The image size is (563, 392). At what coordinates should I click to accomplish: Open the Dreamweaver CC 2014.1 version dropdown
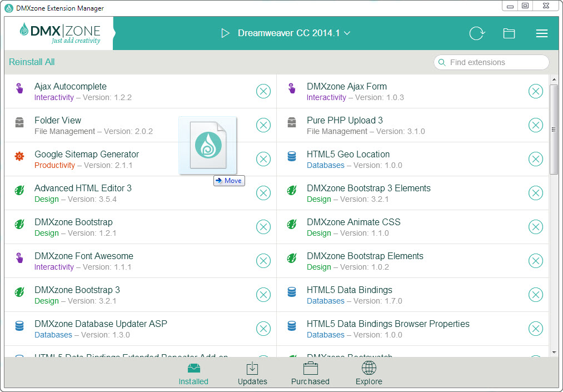pos(293,33)
